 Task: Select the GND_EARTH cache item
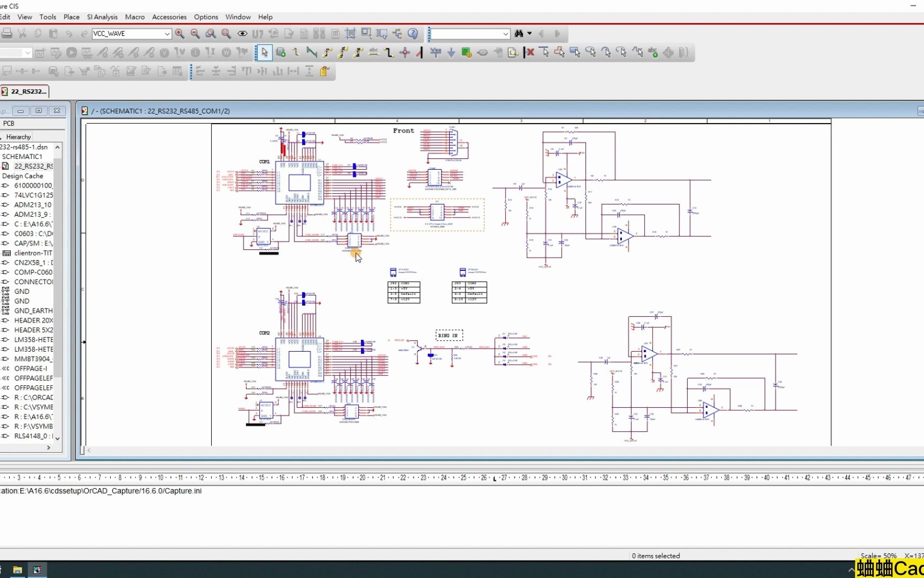(33, 311)
